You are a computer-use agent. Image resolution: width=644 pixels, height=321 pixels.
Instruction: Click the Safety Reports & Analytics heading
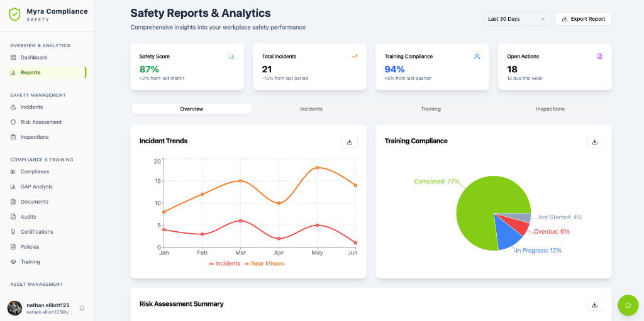point(201,13)
